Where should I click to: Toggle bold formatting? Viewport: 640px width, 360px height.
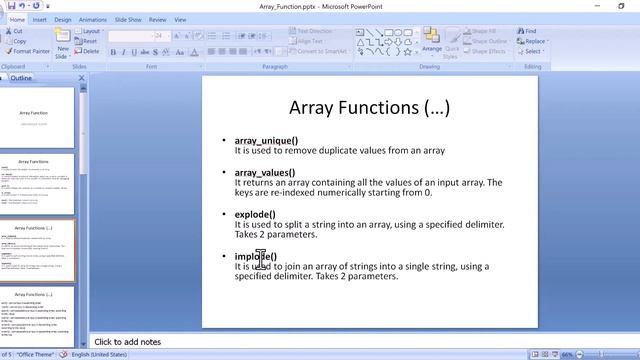pyautogui.click(x=113, y=52)
